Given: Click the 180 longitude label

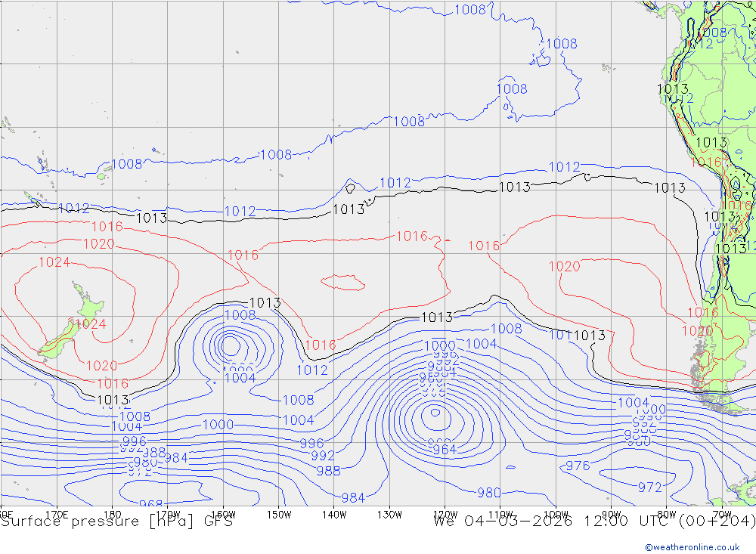Looking at the screenshot, I should (113, 515).
